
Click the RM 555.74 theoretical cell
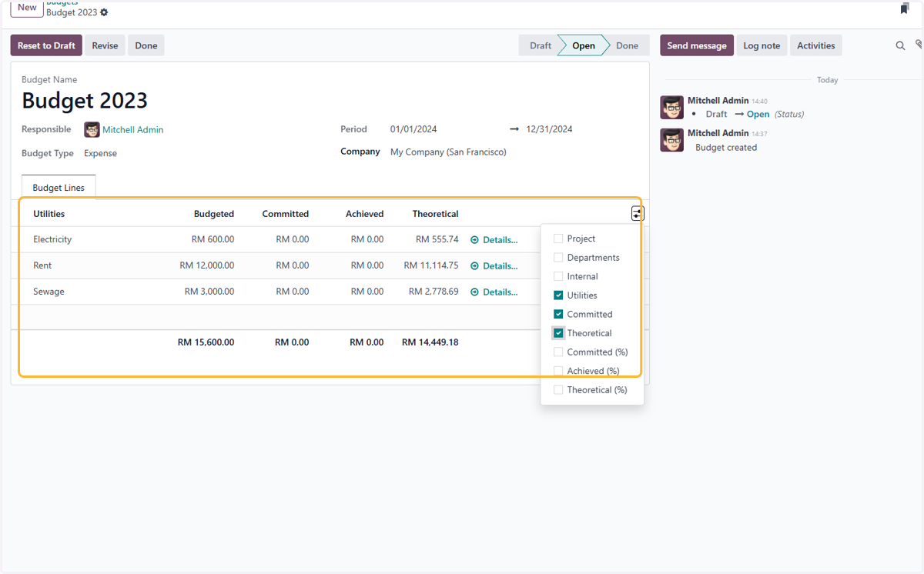[x=437, y=239]
